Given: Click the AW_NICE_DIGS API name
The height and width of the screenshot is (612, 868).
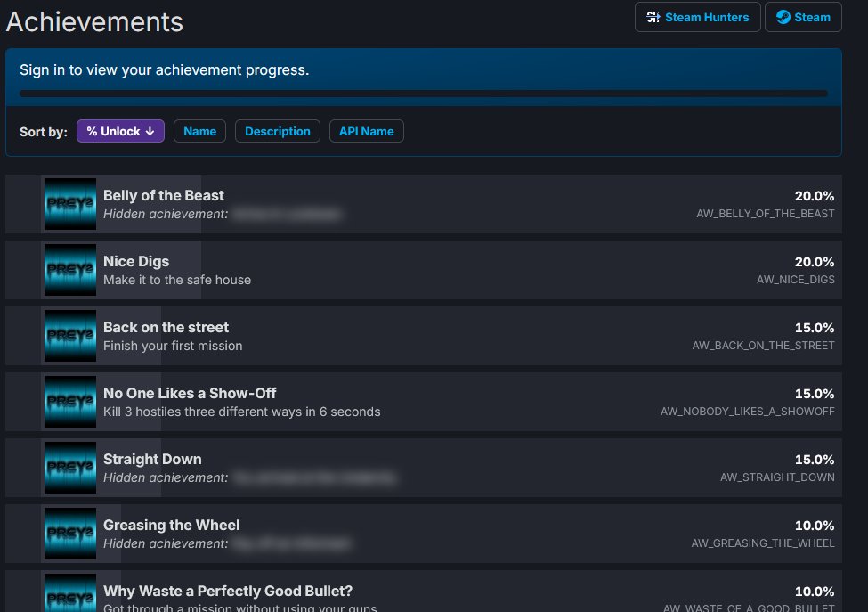Looking at the screenshot, I should pos(796,280).
